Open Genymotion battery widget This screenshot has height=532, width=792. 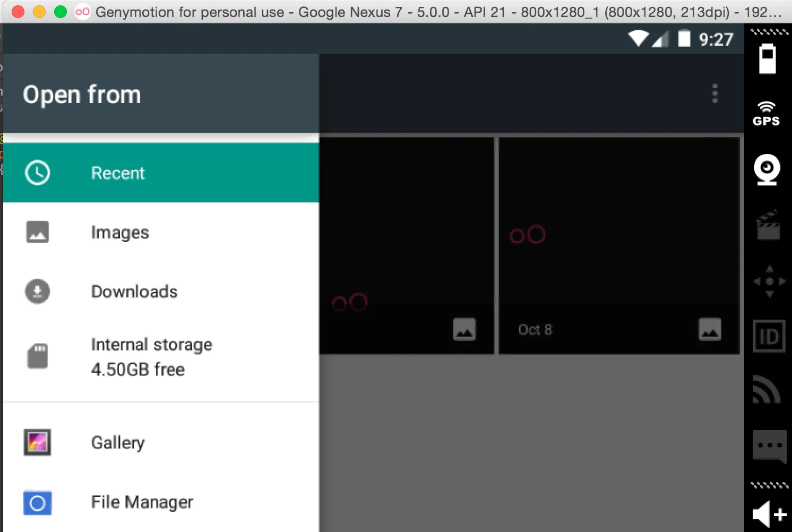768,58
